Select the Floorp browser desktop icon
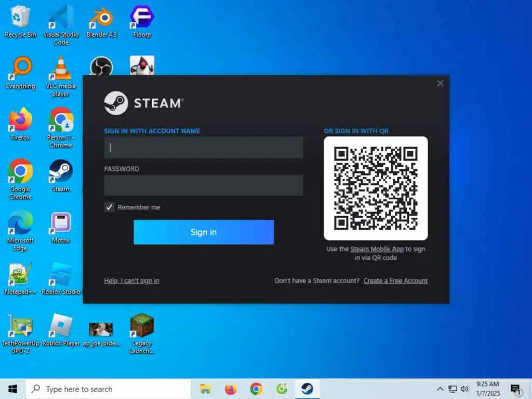The height and width of the screenshot is (399, 532). click(142, 22)
